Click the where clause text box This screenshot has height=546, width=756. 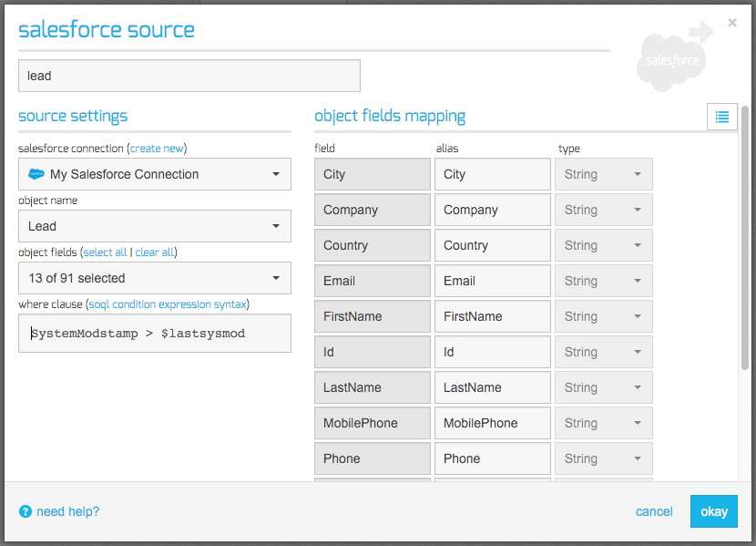(x=155, y=334)
